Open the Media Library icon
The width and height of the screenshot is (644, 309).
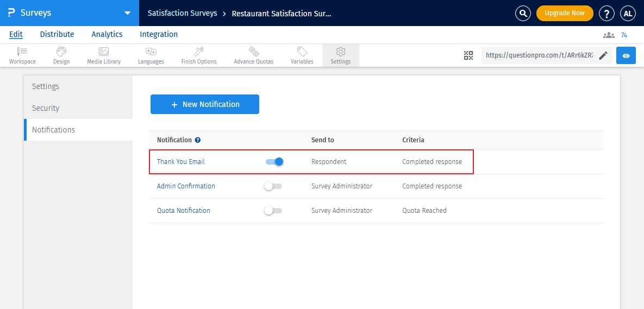point(104,52)
